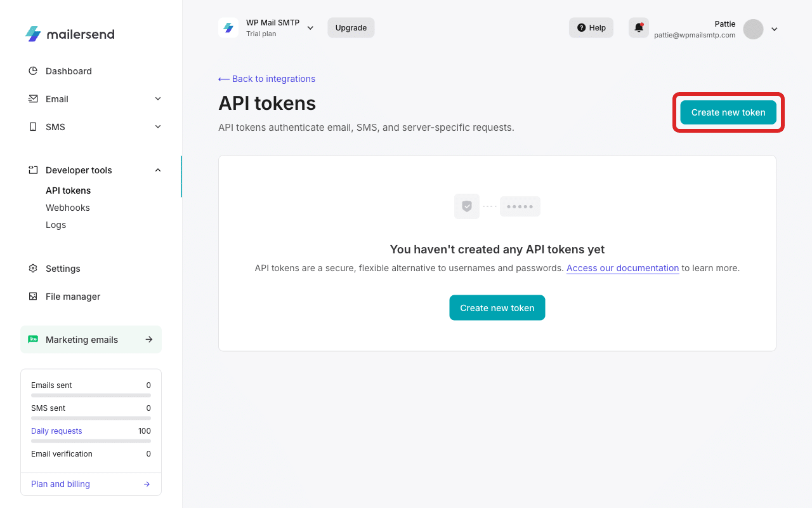Select Webhooks under Developer tools
The width and height of the screenshot is (812, 508).
coord(67,207)
